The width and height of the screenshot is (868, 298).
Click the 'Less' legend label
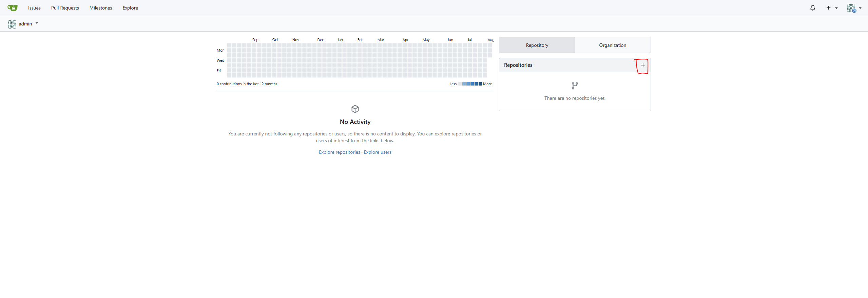tap(453, 84)
